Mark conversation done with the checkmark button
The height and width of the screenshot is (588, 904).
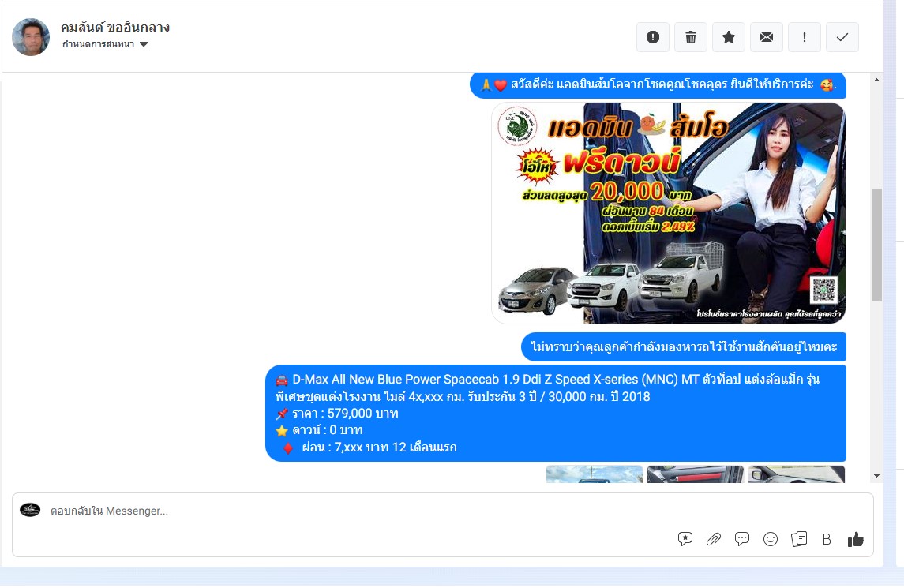pos(842,37)
